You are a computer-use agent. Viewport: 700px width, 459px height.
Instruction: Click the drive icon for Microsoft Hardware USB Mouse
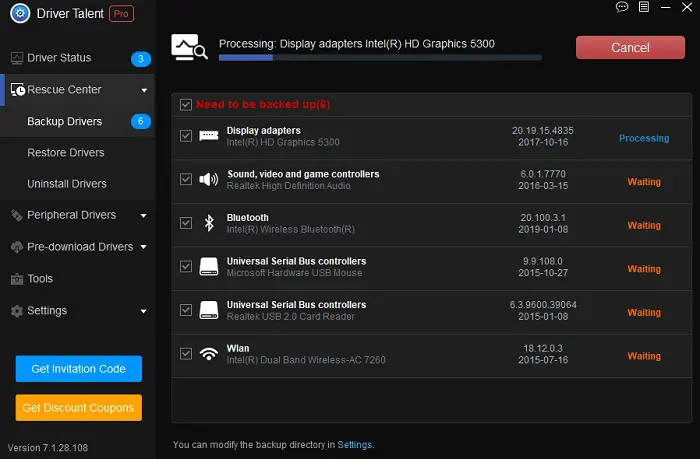pos(208,267)
